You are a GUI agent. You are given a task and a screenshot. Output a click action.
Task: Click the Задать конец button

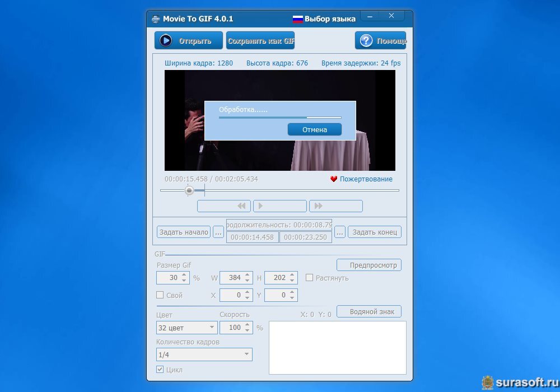tap(375, 232)
